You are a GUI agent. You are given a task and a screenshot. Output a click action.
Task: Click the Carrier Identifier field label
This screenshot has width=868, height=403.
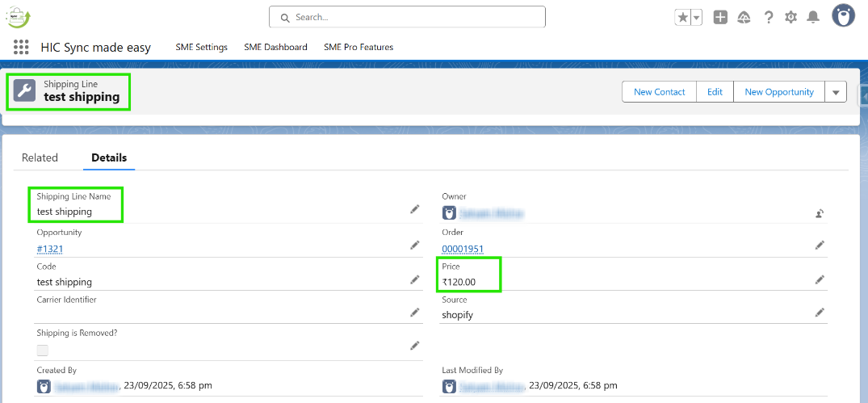tap(66, 300)
